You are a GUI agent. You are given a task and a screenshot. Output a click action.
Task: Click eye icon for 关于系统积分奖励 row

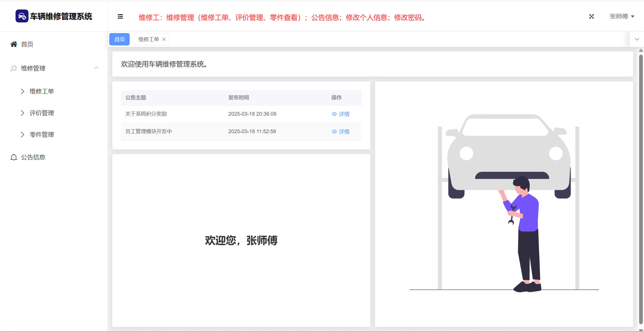point(334,114)
